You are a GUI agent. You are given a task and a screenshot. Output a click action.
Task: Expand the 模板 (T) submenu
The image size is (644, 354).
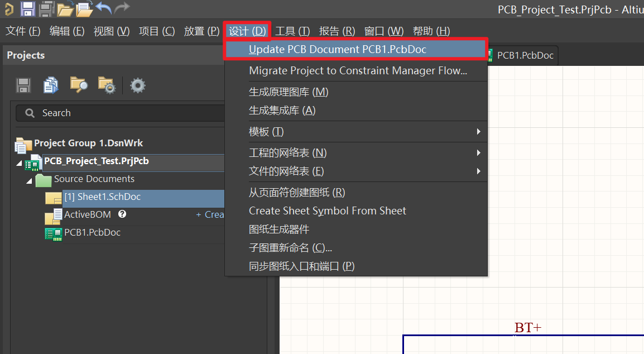[x=355, y=132]
